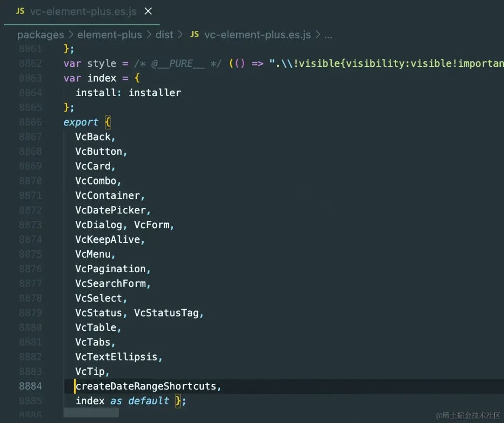Viewport: 504px width, 423px height.
Task: Click vc-element-plus.es.js file name in breadcrumb
Action: 258,35
